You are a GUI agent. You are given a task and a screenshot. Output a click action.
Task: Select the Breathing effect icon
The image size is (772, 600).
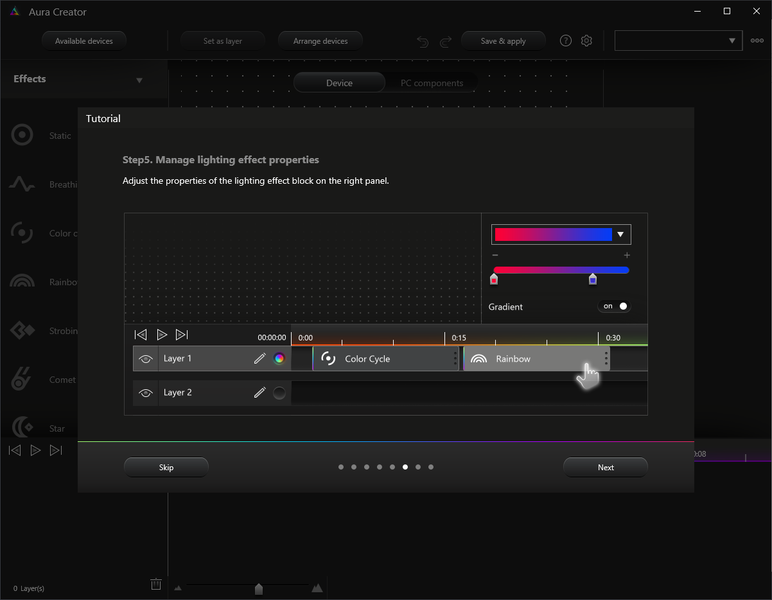pos(22,184)
